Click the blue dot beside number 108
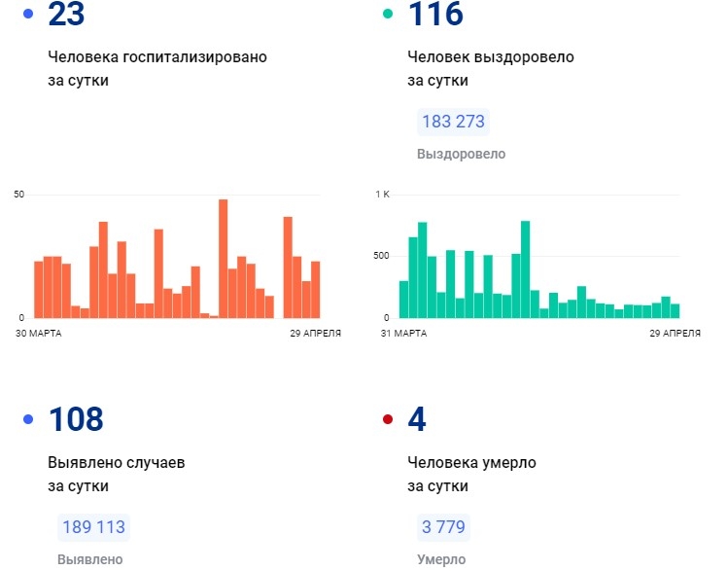The width and height of the screenshot is (728, 571). click(x=27, y=419)
